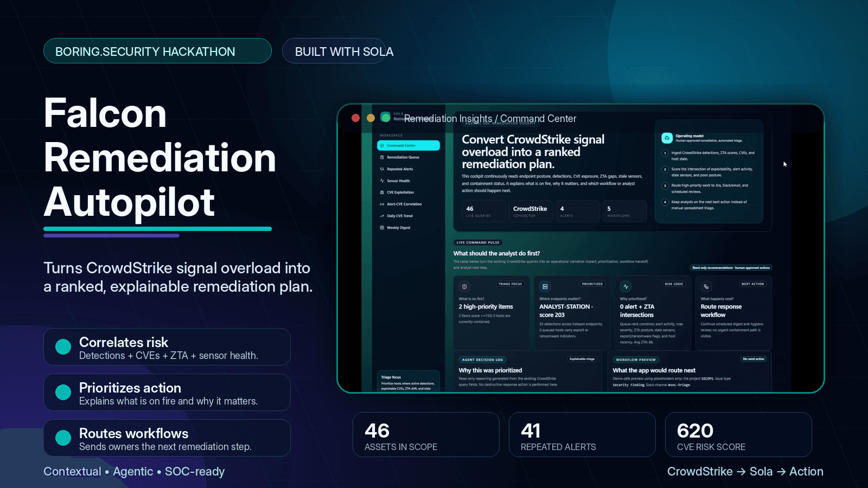
Task: Click the Alert-CVE Correlation link icon
Action: 382,204
